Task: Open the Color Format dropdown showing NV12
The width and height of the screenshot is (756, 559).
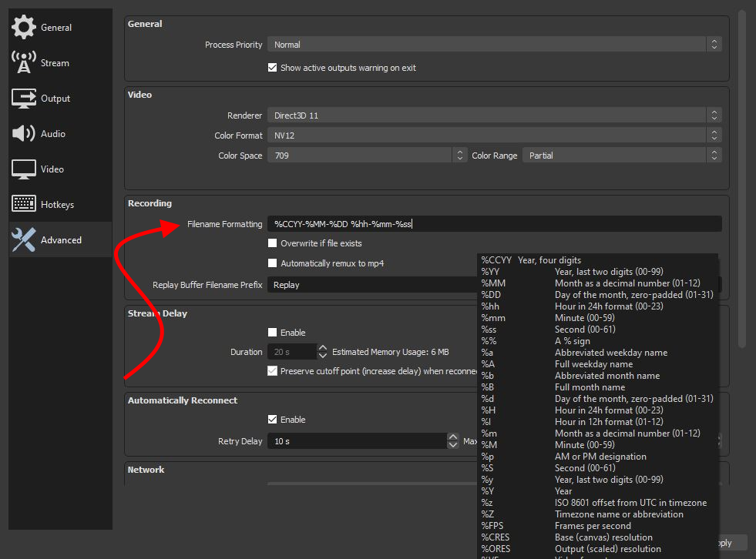Action: pos(494,136)
